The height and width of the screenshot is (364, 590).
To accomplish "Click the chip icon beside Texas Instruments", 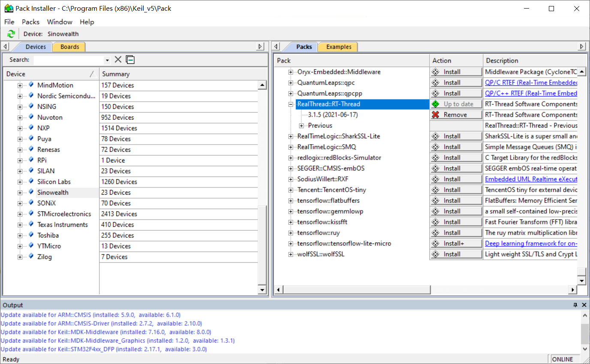I will 31,224.
